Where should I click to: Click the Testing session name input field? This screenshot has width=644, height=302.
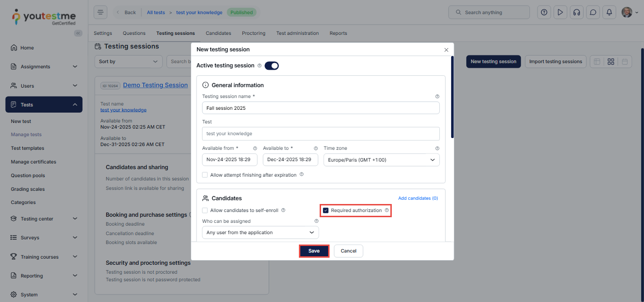(x=321, y=108)
